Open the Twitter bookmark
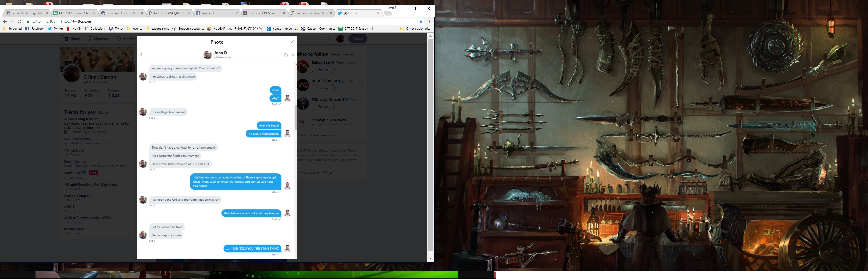The height and width of the screenshot is (279, 868). 55,29
